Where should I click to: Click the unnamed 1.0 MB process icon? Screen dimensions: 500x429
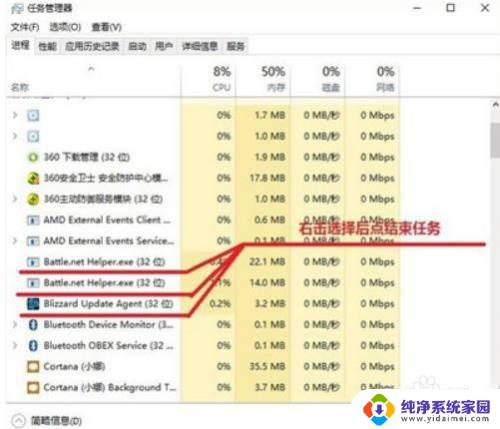click(x=33, y=136)
